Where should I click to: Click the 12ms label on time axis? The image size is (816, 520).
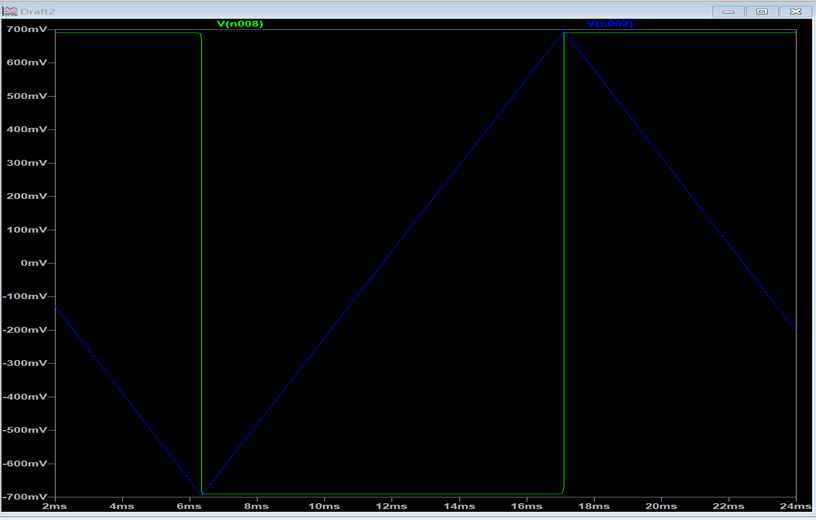391,507
